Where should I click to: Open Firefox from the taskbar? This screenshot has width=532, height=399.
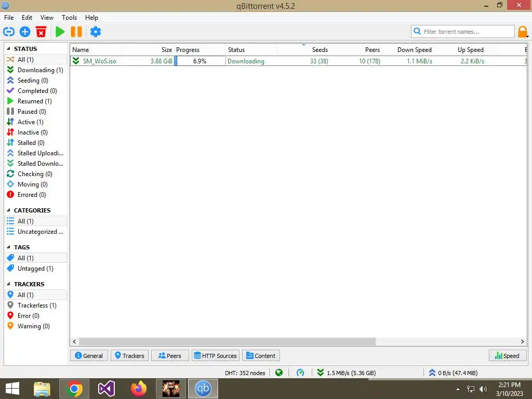138,389
